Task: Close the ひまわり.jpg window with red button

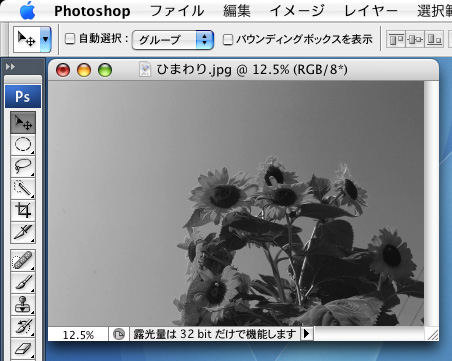Action: [63, 70]
